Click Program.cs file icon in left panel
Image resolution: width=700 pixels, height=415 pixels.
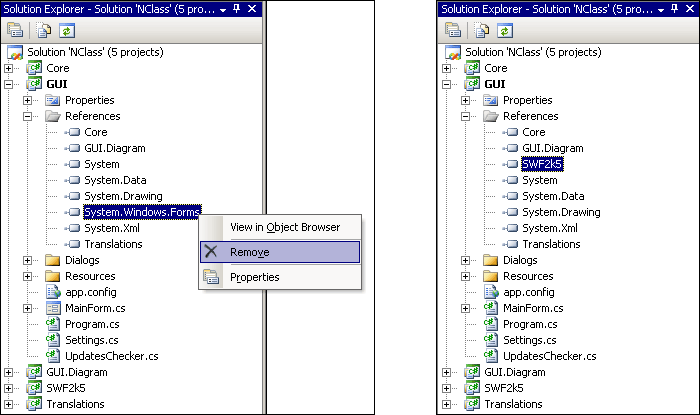[x=53, y=324]
